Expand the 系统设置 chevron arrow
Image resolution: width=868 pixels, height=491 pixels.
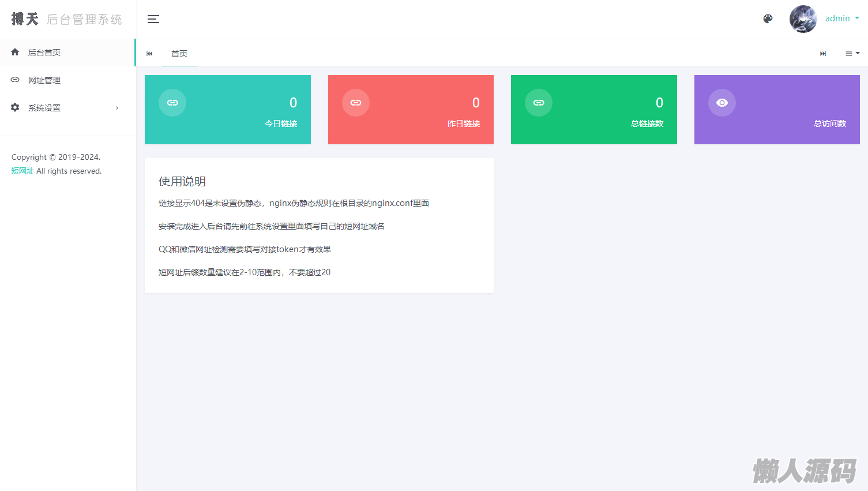tap(117, 108)
